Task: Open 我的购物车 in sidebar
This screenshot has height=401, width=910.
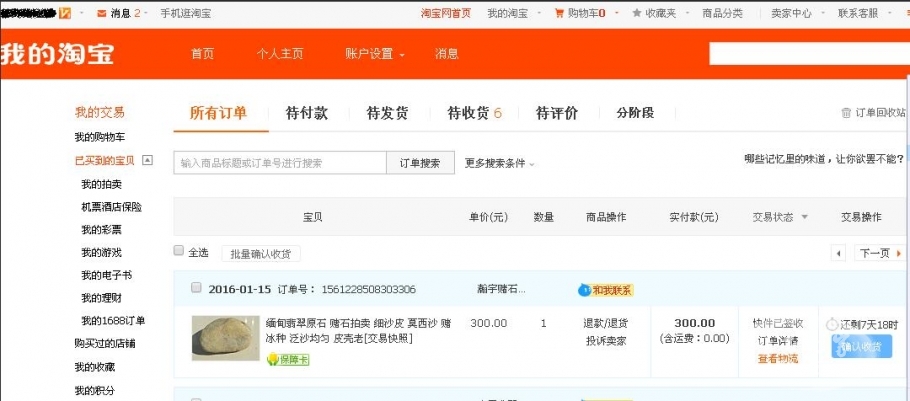Action: click(x=100, y=138)
